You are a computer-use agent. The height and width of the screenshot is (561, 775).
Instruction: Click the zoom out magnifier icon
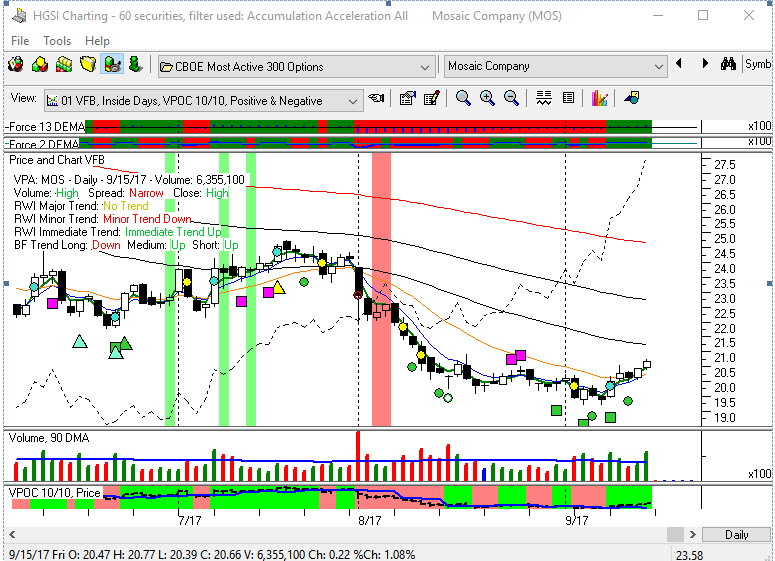click(511, 98)
